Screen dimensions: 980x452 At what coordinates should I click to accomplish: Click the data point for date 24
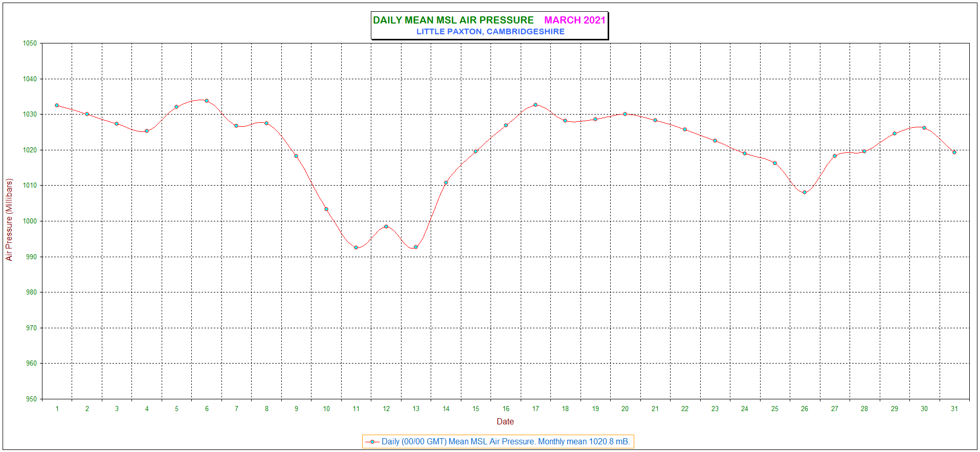tap(745, 153)
